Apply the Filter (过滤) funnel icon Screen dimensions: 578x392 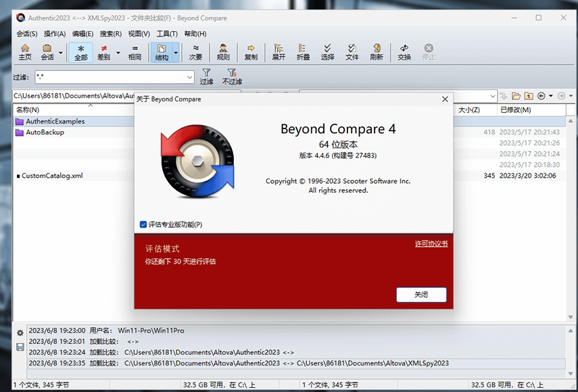tap(206, 76)
